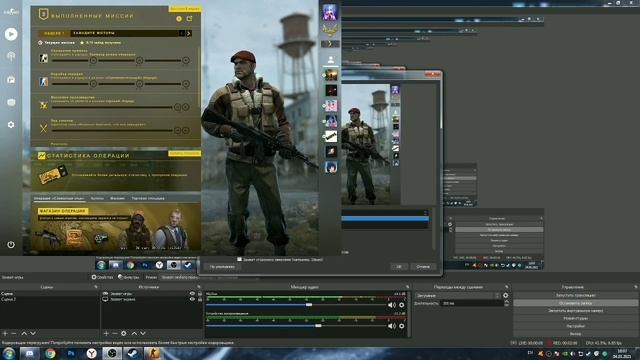The height and width of the screenshot is (360, 640).
Task: Click the Stop Recording button
Action: (576, 303)
